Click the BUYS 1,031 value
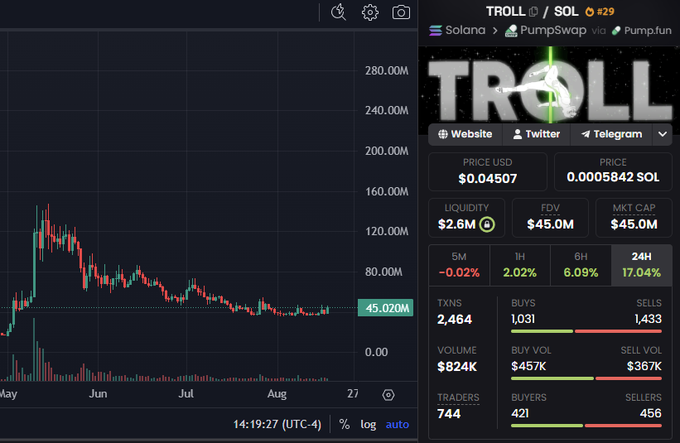This screenshot has height=443, width=680. (523, 319)
